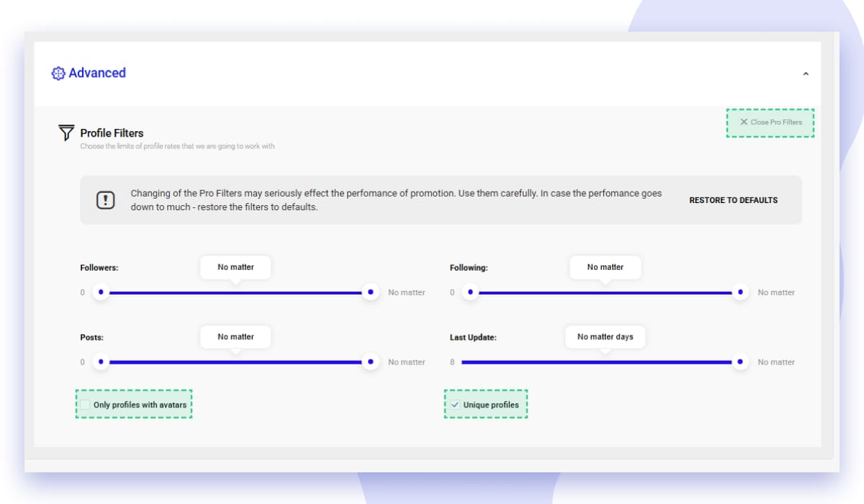Click the Advanced gear icon
The image size is (864, 504).
click(x=58, y=73)
